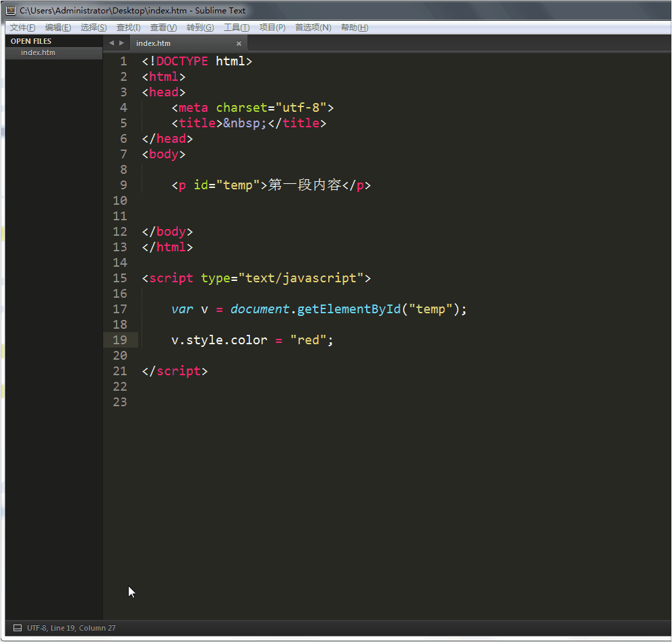Open the 文件(F) File menu

pyautogui.click(x=22, y=28)
